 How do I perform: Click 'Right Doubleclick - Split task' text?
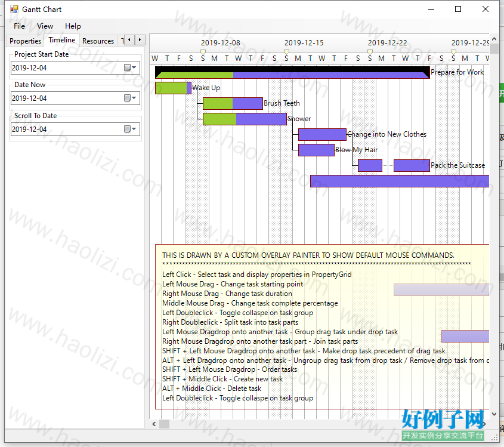(230, 322)
